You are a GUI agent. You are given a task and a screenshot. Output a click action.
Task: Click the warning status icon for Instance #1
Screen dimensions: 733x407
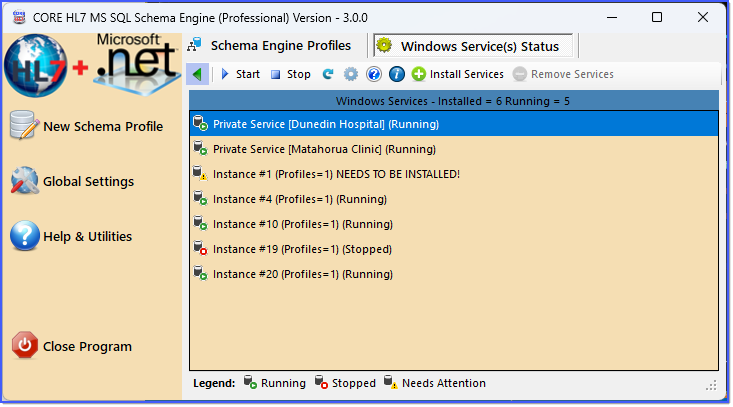200,173
